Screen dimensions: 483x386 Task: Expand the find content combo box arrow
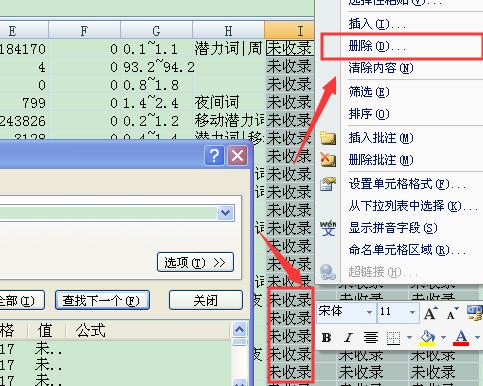[226, 212]
